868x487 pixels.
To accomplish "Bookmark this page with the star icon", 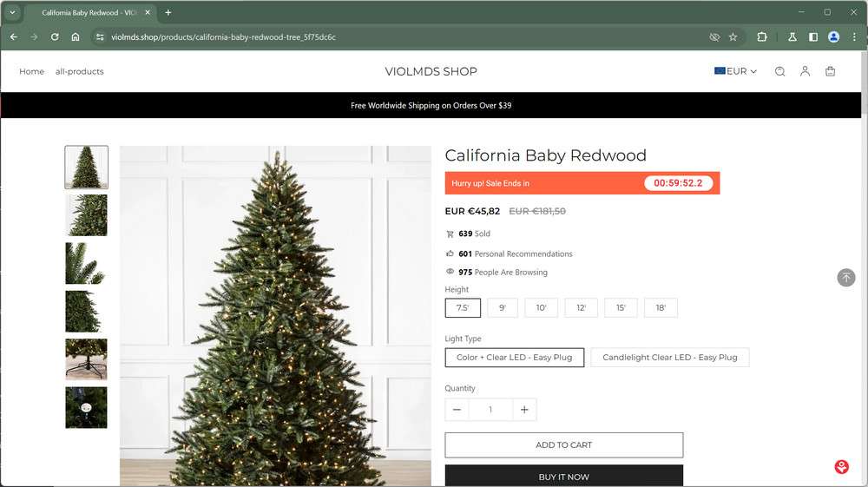I will point(733,37).
